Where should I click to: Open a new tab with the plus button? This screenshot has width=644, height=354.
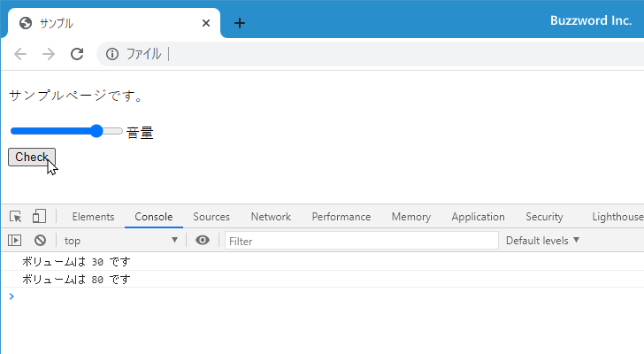click(x=240, y=23)
